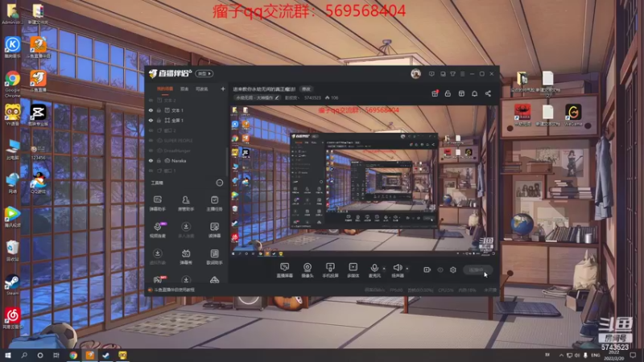
Task: Open the 视频连麦 microphone tool
Action: point(158,230)
